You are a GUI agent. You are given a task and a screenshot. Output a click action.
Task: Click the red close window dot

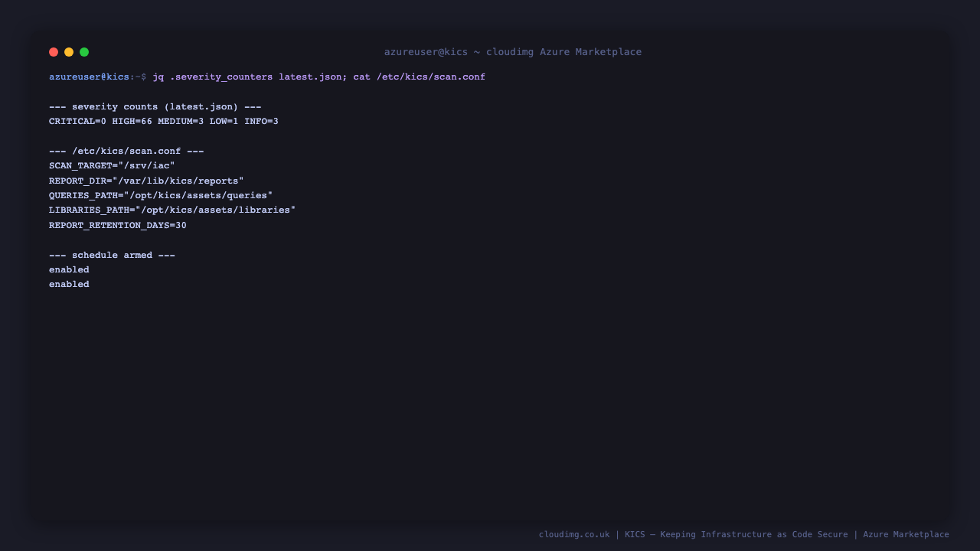pos(54,52)
